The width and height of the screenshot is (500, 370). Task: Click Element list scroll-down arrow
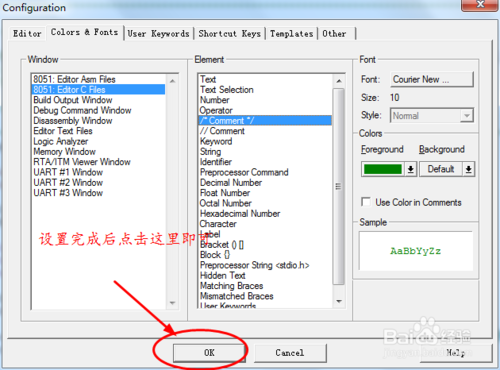tap(339, 301)
